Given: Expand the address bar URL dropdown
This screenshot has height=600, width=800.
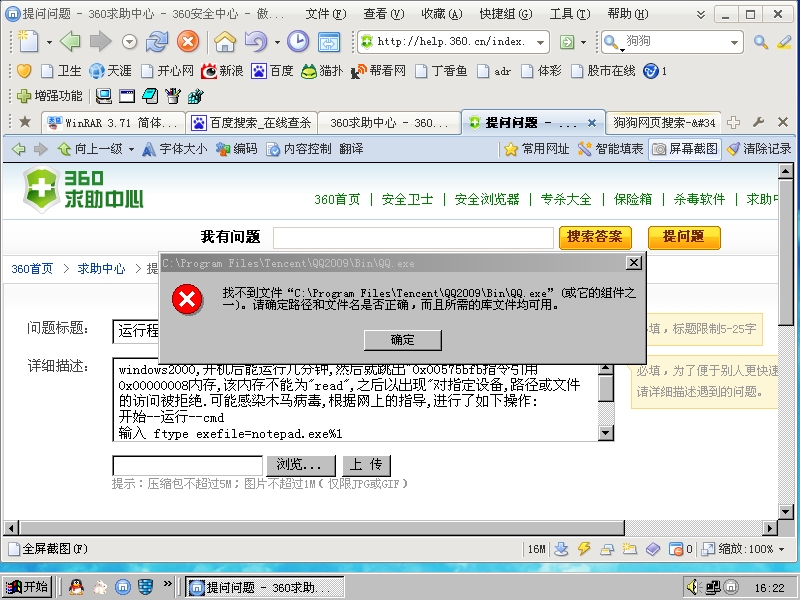Looking at the screenshot, I should [540, 43].
